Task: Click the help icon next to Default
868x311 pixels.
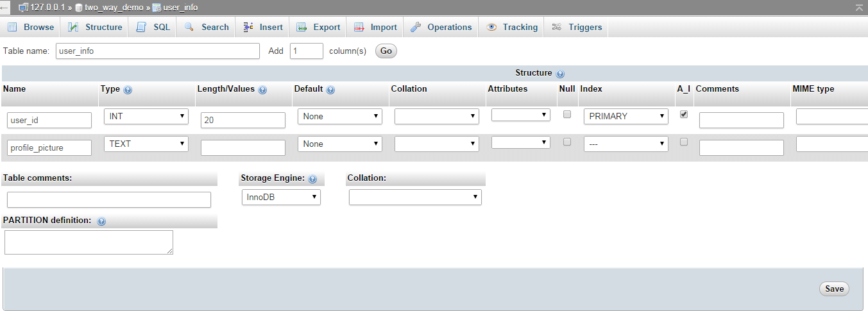Action: pos(330,90)
